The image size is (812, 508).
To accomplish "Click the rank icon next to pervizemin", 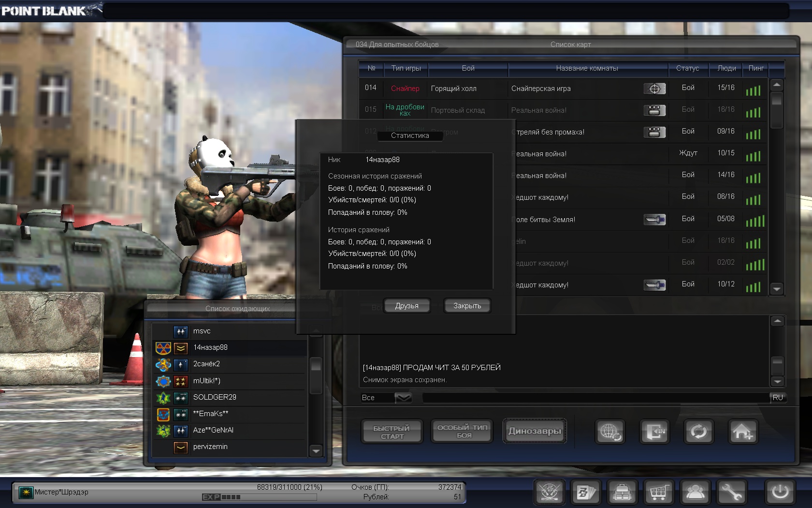I will click(x=180, y=447).
